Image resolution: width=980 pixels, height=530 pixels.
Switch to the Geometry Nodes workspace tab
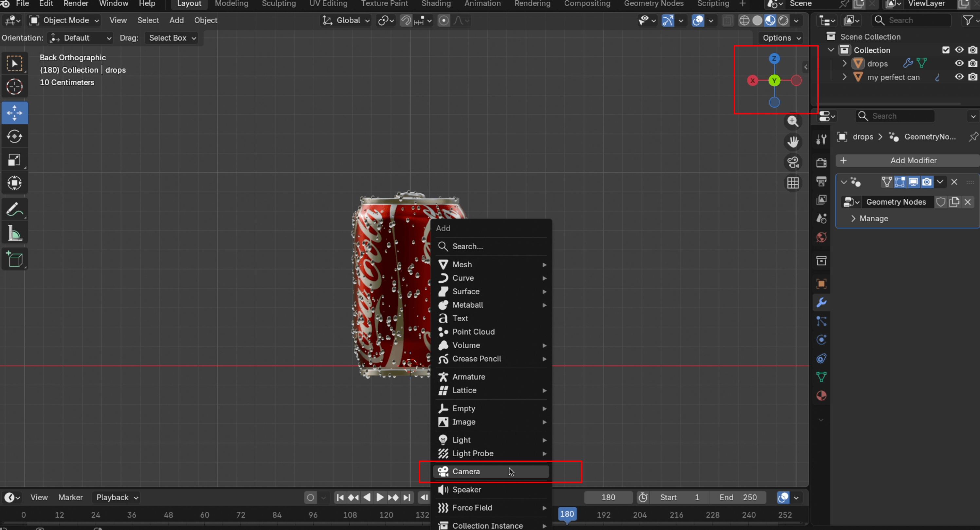654,4
